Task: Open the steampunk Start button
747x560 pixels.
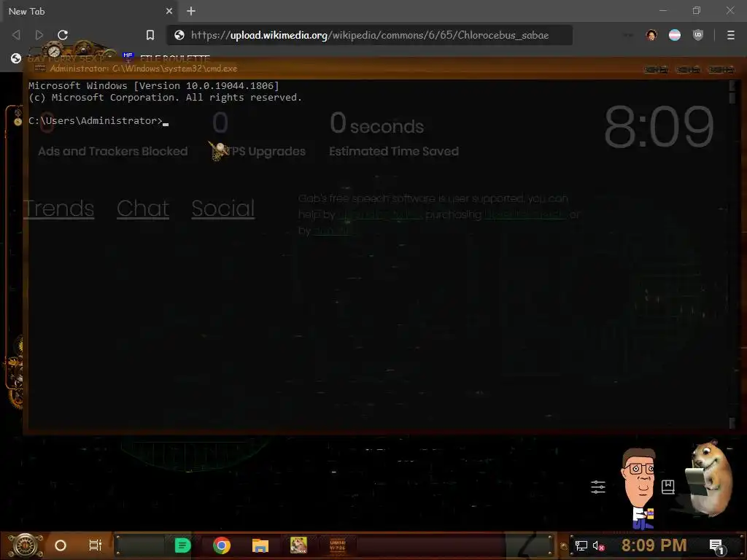Action: pos(25,545)
